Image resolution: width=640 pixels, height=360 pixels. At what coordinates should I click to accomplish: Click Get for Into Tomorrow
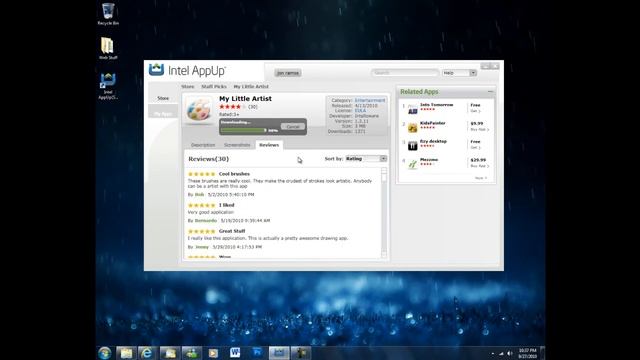coord(476,111)
